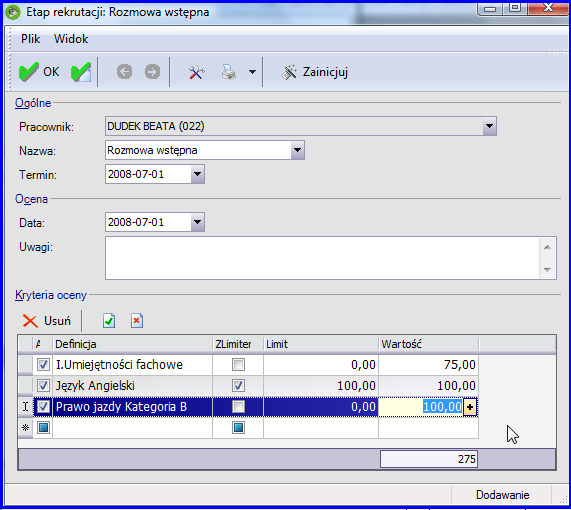Expand the print options dropdown arrow
Viewport: 571px width, 510px height.
pyautogui.click(x=252, y=72)
